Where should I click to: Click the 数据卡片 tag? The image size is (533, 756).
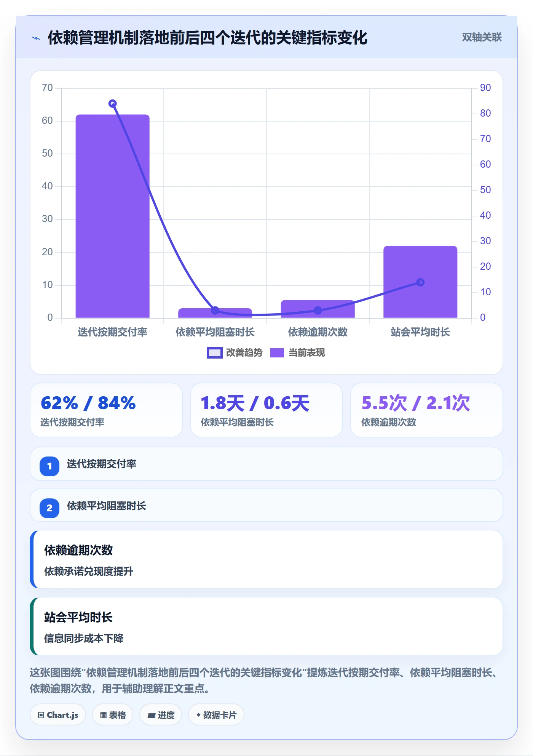216,715
